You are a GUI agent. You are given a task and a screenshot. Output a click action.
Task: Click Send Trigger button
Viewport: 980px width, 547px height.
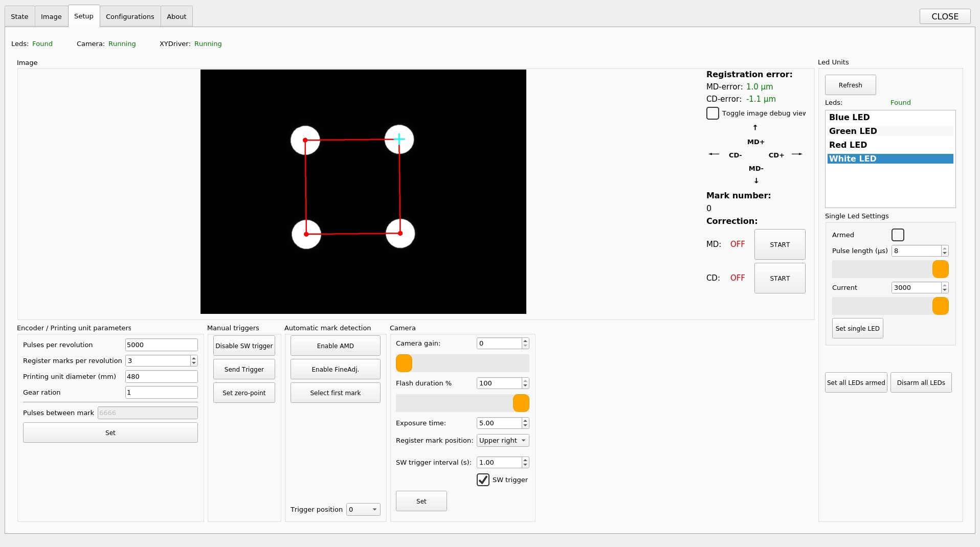(244, 370)
